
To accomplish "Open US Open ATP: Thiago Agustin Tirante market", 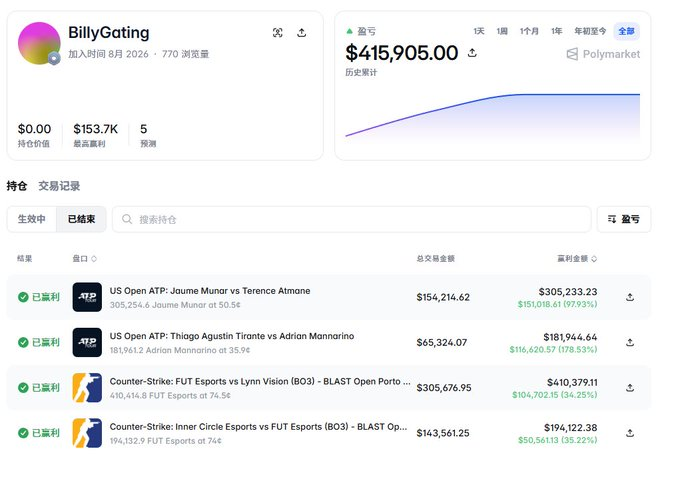I will point(232,336).
